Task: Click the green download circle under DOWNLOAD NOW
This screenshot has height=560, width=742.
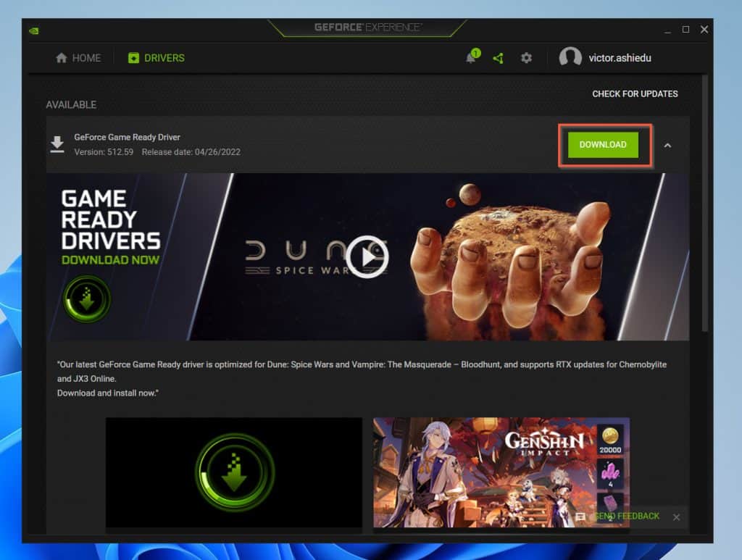Action: point(87,299)
